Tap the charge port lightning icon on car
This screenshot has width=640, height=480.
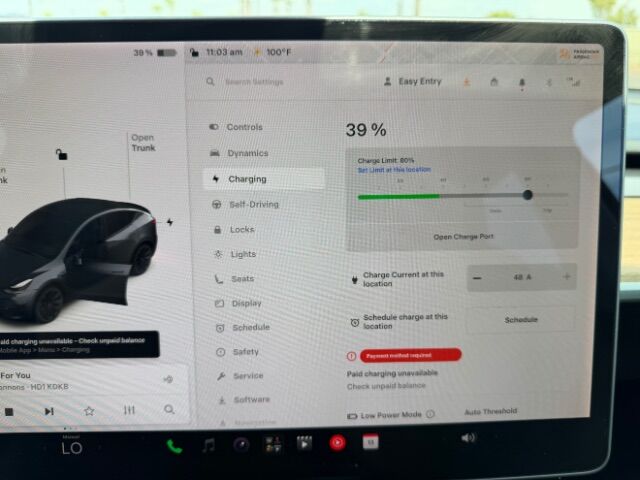[170, 222]
